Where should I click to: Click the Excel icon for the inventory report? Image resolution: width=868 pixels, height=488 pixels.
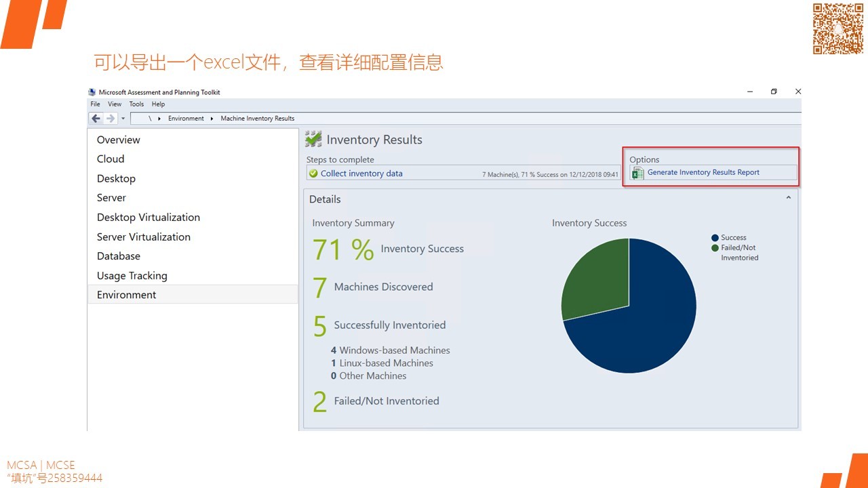(637, 173)
